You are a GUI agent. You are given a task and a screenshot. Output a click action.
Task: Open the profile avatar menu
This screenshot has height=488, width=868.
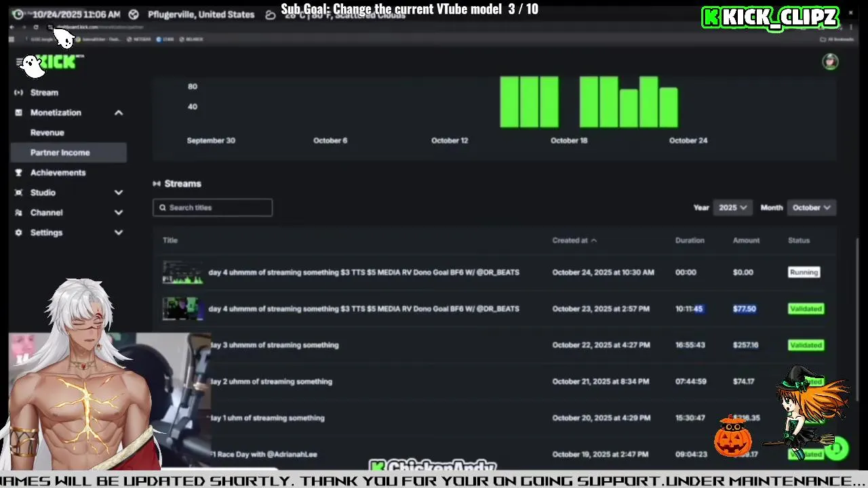(x=830, y=62)
